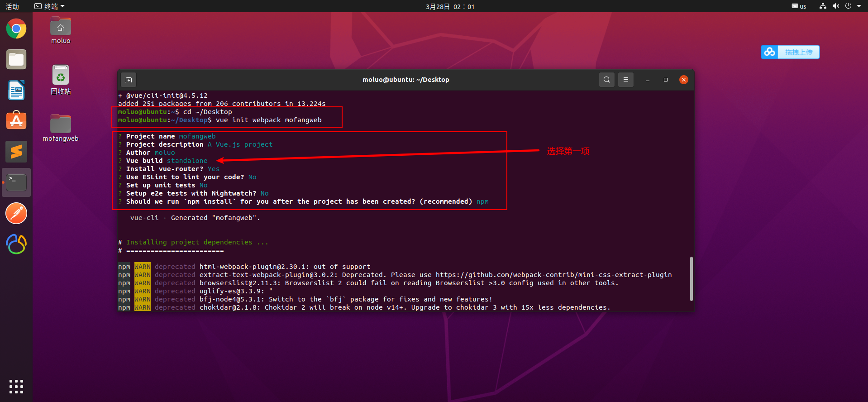Open the mofangweb folder on desktop

point(61,128)
